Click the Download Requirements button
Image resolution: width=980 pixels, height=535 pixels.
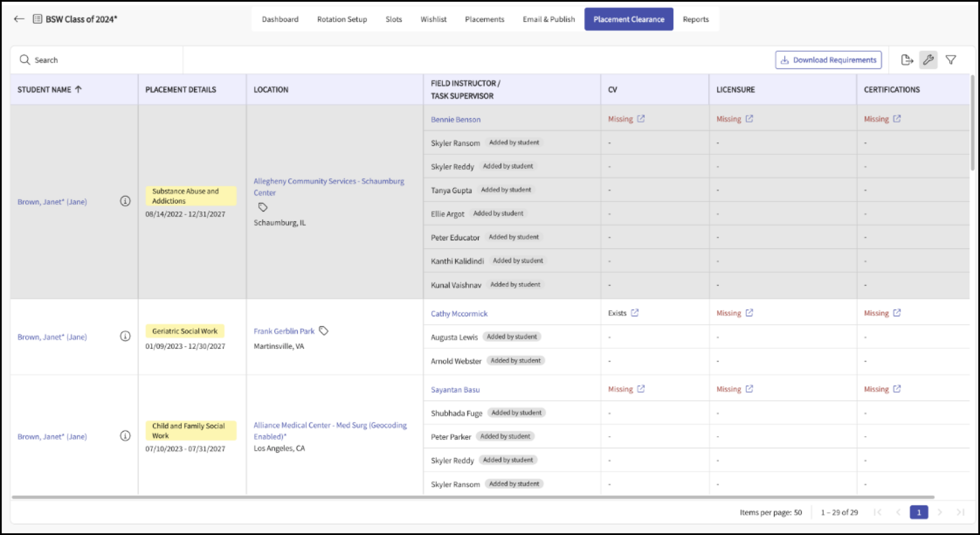pos(828,60)
